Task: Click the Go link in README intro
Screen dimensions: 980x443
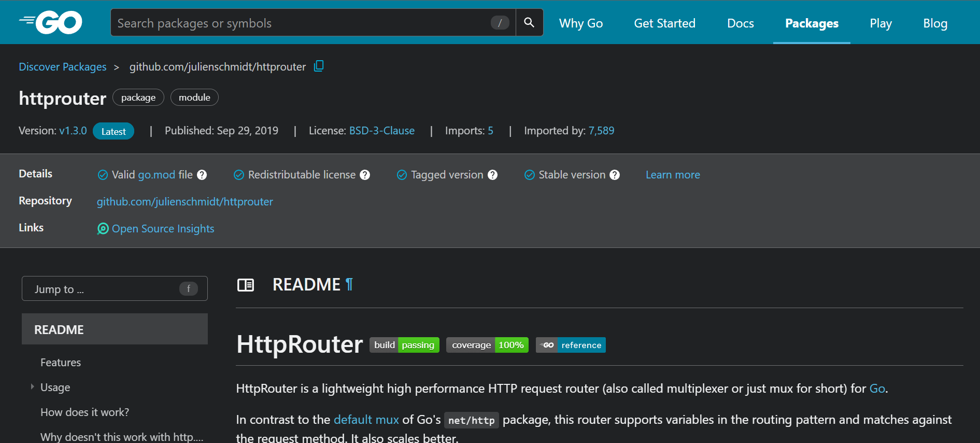Action: click(x=877, y=389)
